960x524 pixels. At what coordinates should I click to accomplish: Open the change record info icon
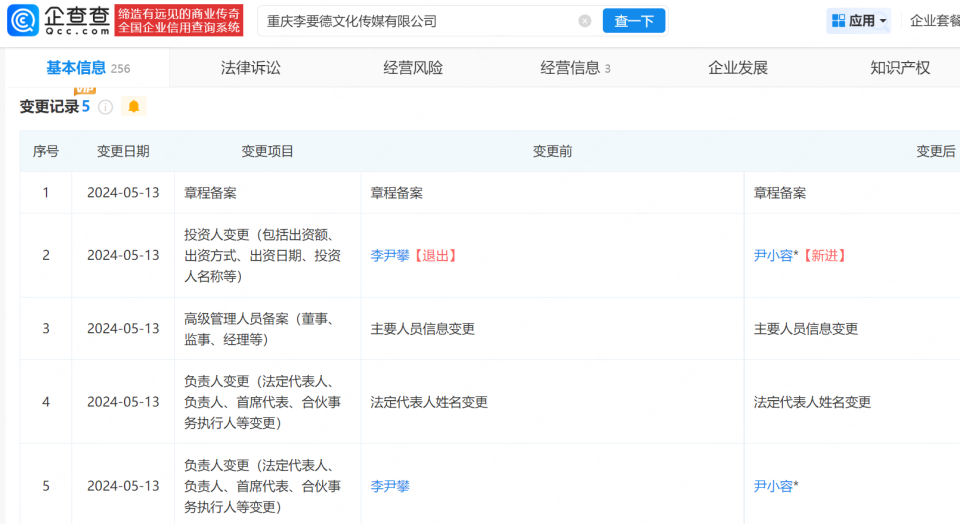[105, 107]
